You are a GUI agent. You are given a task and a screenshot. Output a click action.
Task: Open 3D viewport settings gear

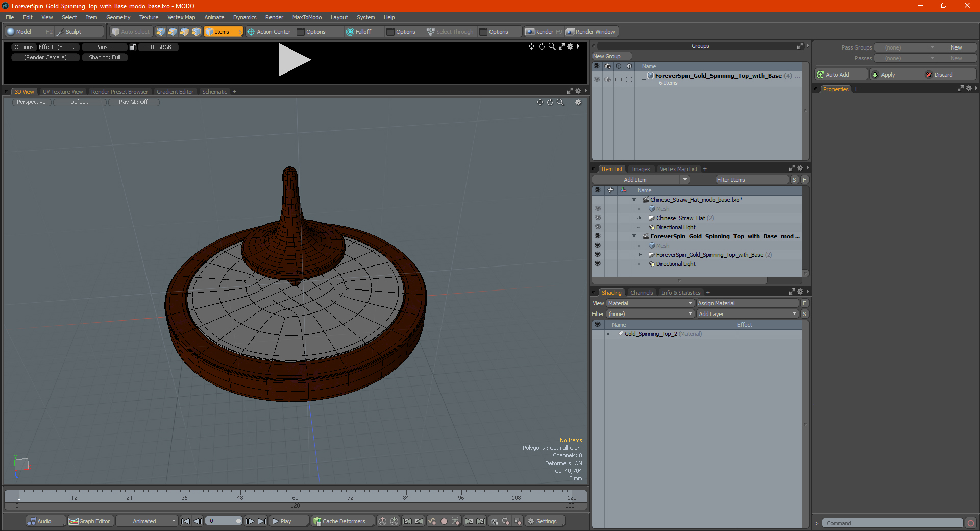pos(578,102)
